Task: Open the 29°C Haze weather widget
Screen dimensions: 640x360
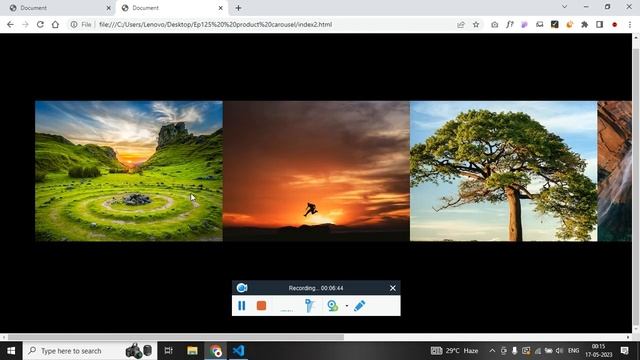Action: click(x=454, y=351)
